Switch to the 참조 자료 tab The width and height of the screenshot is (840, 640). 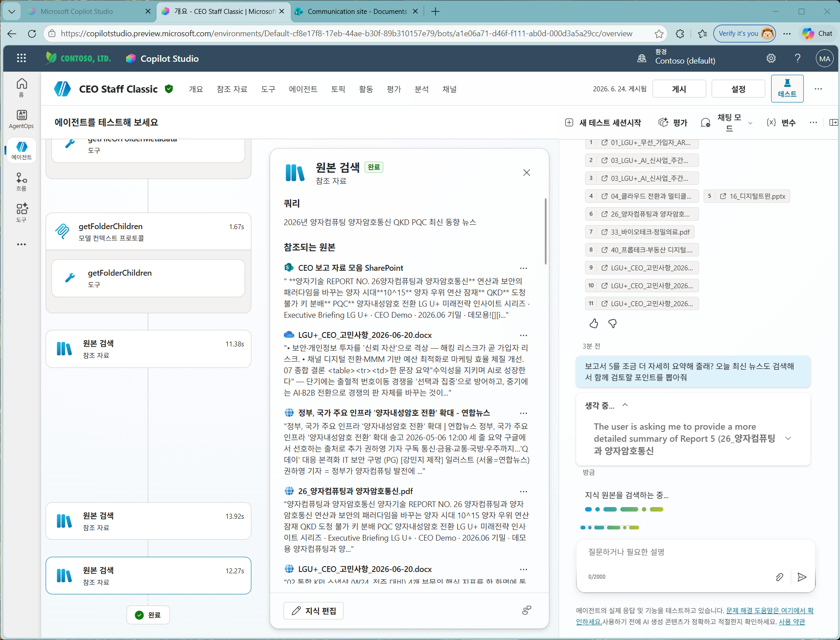click(232, 89)
